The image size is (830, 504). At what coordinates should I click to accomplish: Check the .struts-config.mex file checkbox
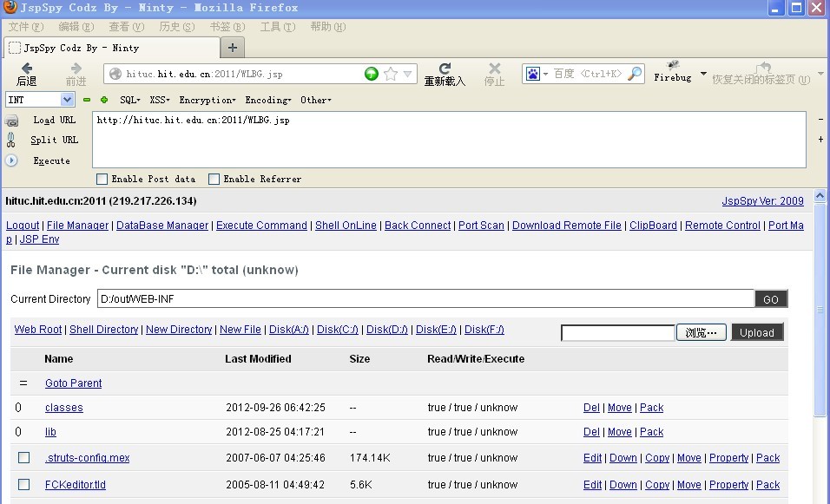23,457
